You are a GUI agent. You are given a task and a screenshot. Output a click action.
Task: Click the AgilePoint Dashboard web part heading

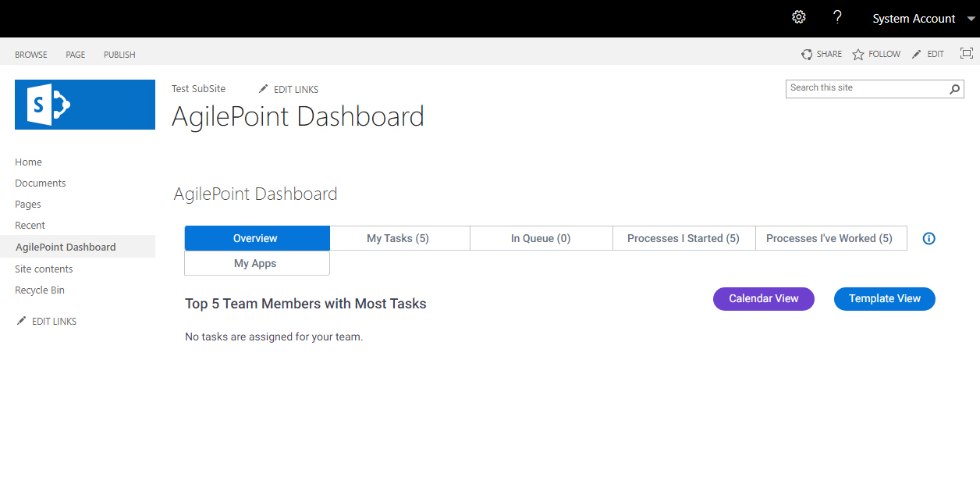point(256,194)
